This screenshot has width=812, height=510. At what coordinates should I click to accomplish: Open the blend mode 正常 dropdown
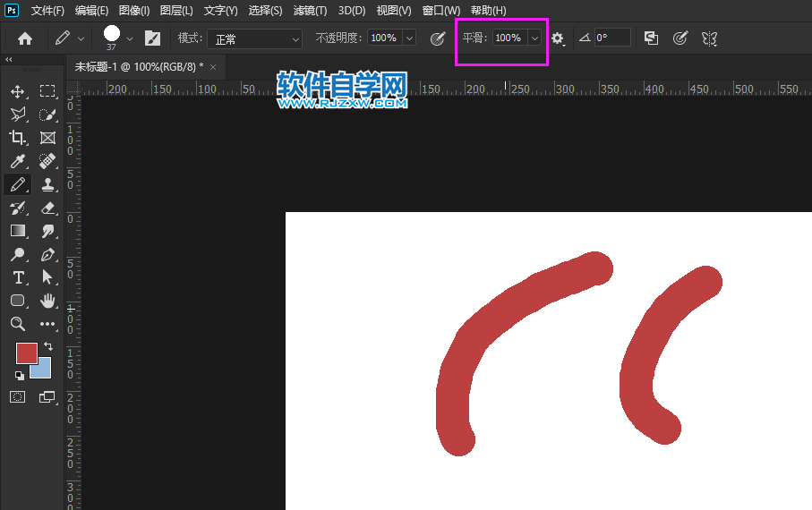[255, 38]
